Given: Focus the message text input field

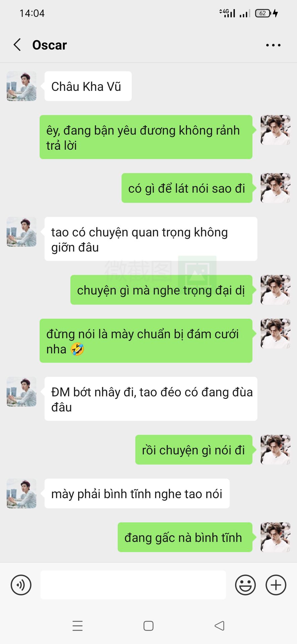Looking at the screenshot, I should coord(133,585).
